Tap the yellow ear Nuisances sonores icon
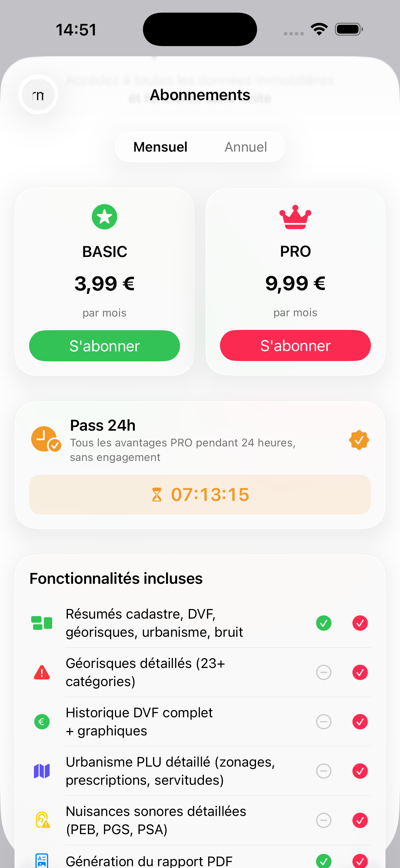This screenshot has height=868, width=400. tap(42, 820)
